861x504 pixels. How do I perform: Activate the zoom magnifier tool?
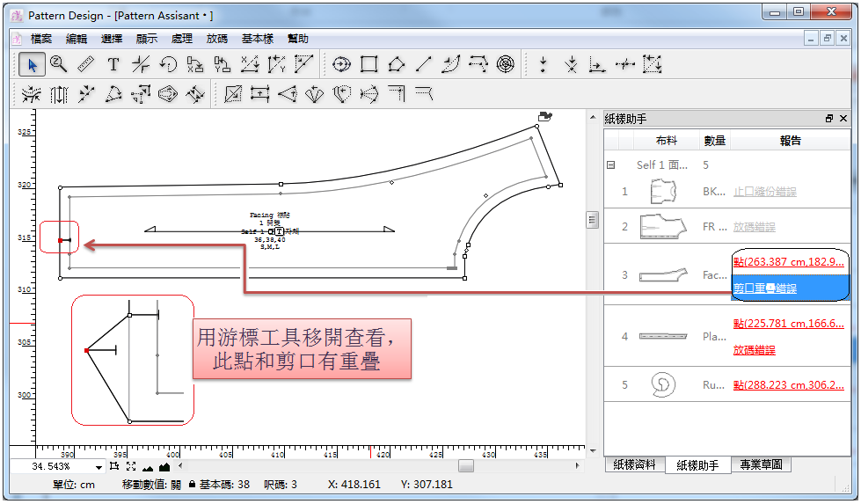[x=59, y=64]
